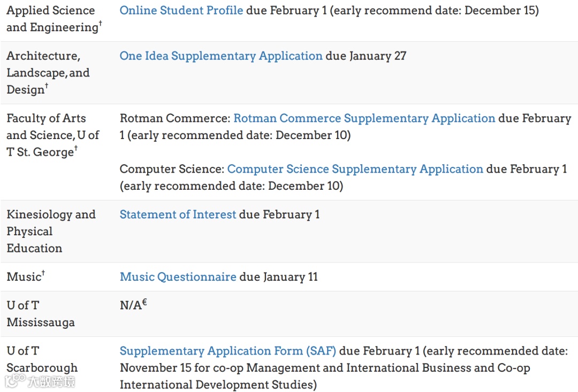Select the Kinesiology and Physical Education label
Viewport: 578px width, 392px height.
pos(51,231)
